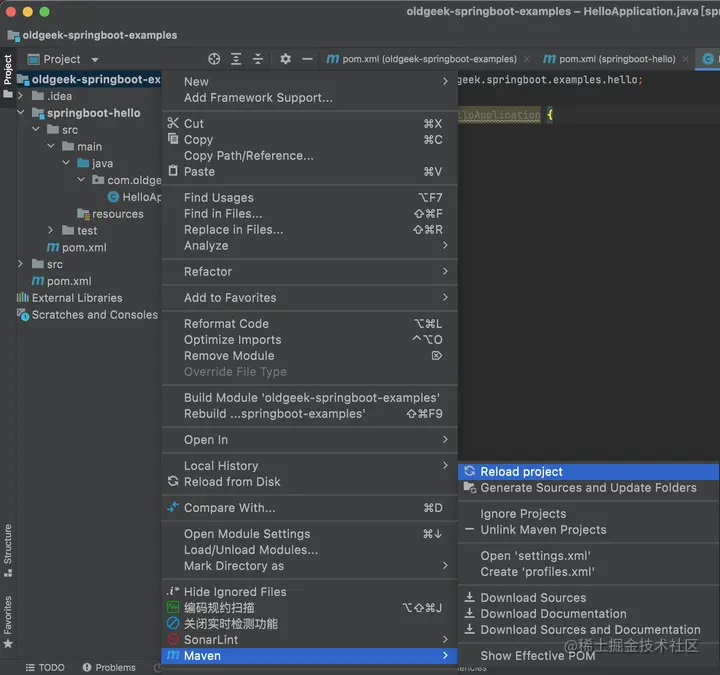Click the Expand All toolbar icon
The image size is (720, 675).
[236, 59]
